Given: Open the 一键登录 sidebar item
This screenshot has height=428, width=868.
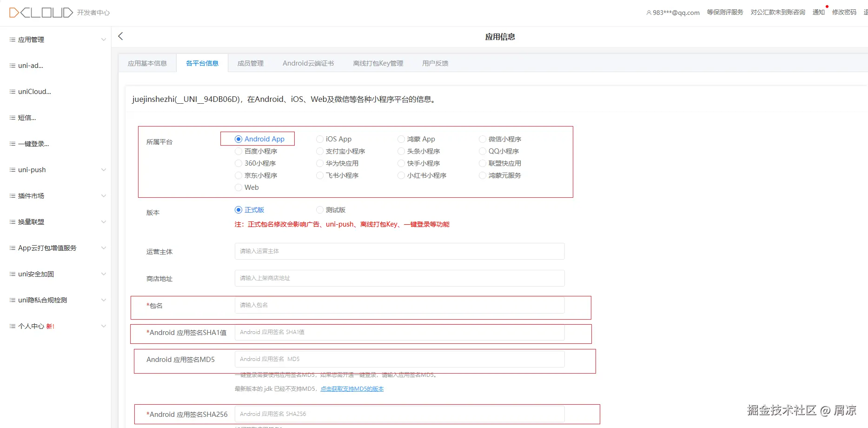Looking at the screenshot, I should 56,144.
